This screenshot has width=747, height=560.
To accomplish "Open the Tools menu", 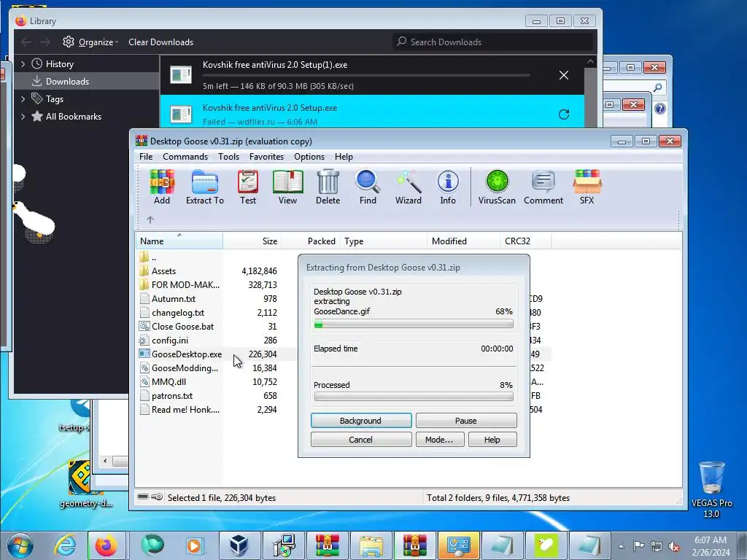I will click(x=228, y=157).
